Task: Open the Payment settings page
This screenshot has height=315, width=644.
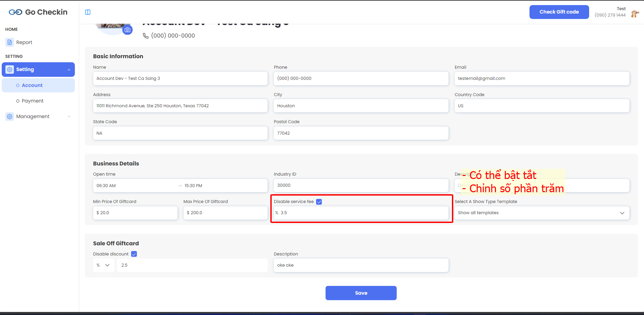Action: coord(33,101)
